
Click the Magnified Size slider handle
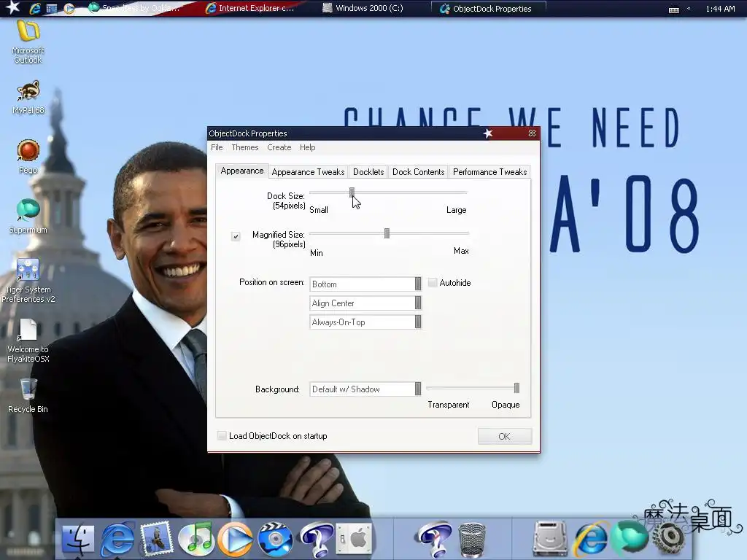click(x=387, y=233)
